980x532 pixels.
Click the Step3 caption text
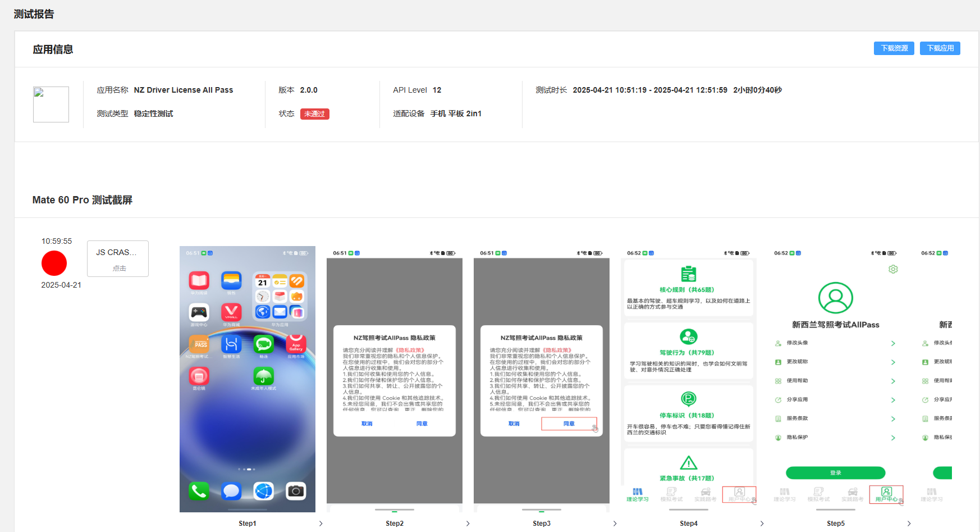tap(542, 524)
